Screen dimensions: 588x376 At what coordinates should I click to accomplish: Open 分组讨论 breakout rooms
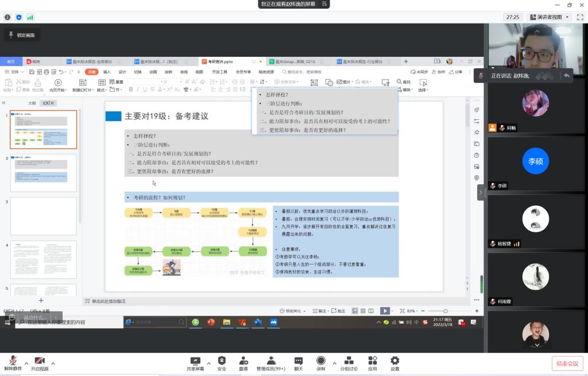pyautogui.click(x=349, y=362)
